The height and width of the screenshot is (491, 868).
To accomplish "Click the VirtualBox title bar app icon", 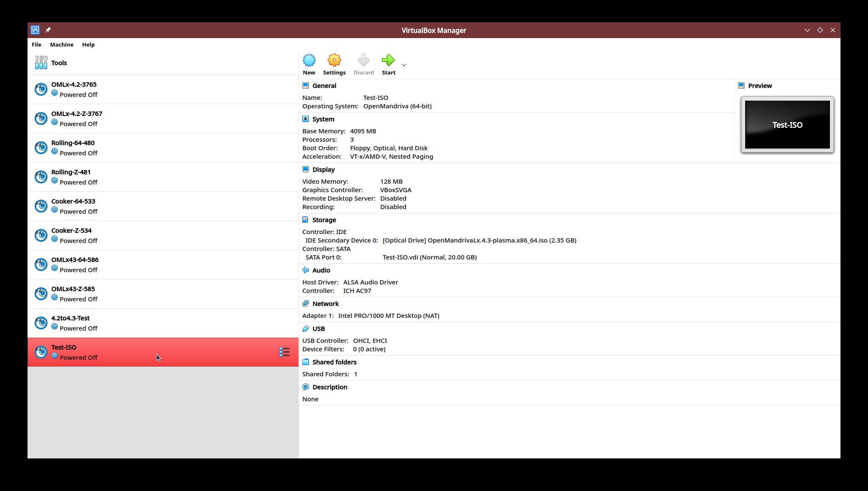I will pos(35,30).
